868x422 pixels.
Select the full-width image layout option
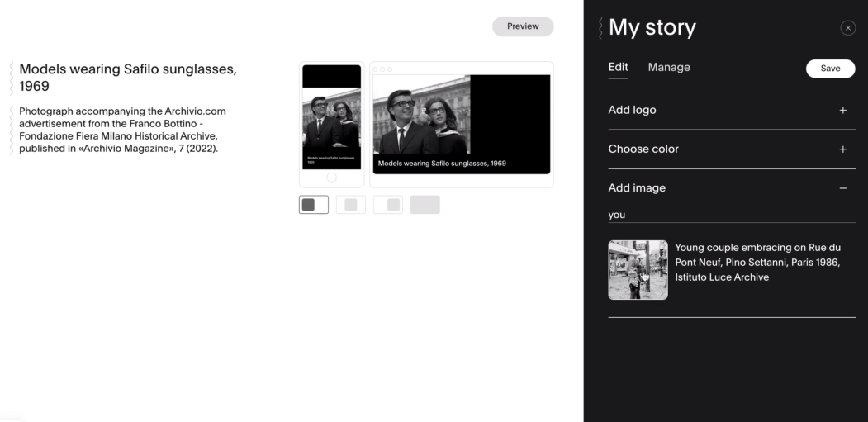(425, 204)
